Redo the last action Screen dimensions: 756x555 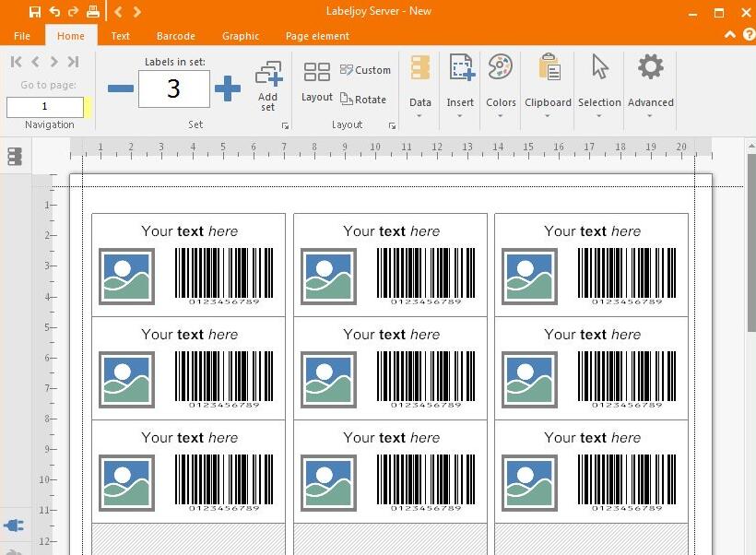point(73,11)
